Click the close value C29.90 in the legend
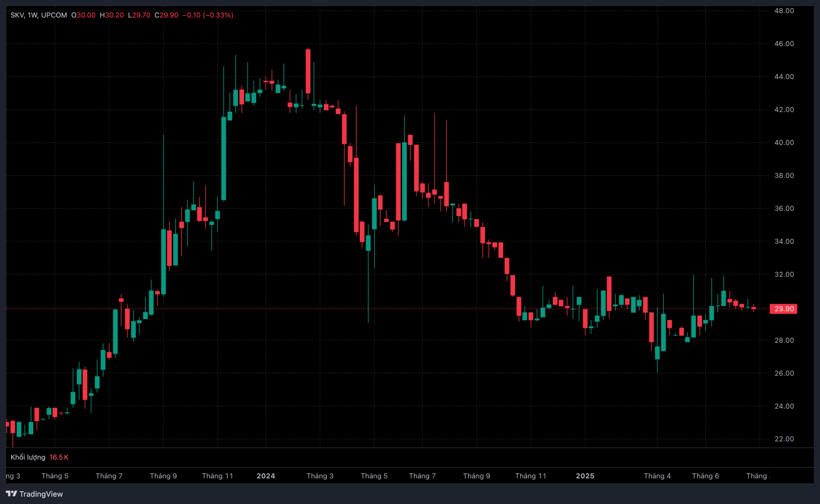 coord(167,15)
